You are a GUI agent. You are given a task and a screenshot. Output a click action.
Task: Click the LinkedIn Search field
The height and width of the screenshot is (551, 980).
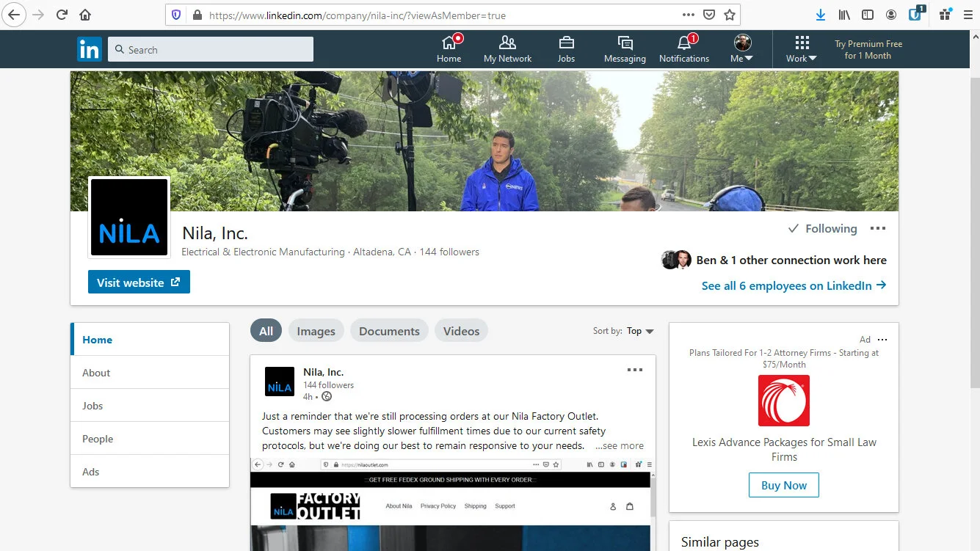point(211,49)
